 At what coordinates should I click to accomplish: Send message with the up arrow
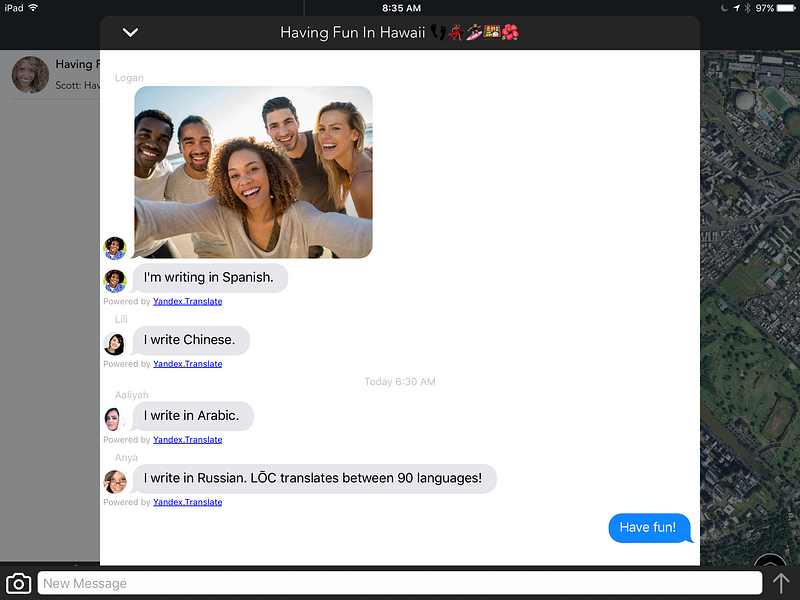click(x=781, y=583)
